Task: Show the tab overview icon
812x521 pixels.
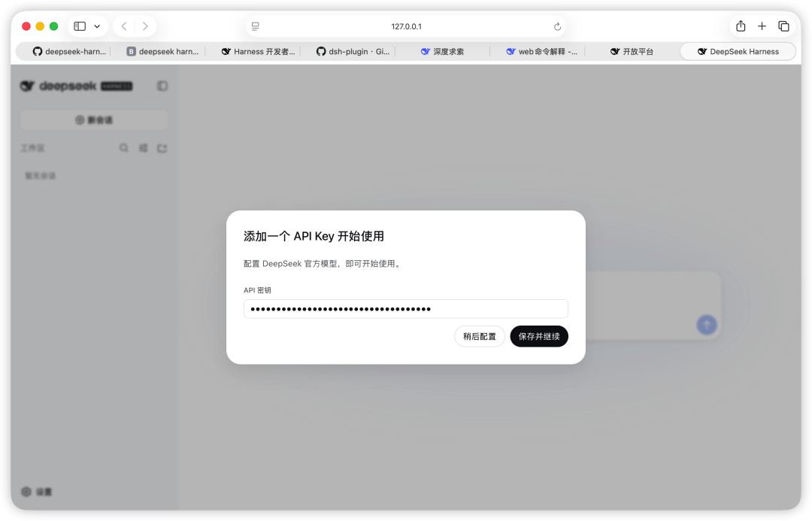Action: tap(783, 26)
